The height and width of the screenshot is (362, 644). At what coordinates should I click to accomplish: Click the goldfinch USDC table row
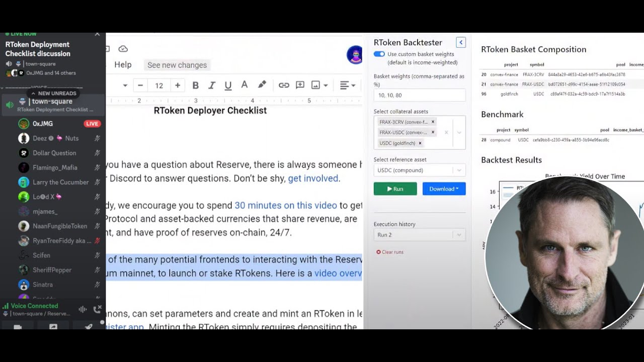tap(561, 94)
